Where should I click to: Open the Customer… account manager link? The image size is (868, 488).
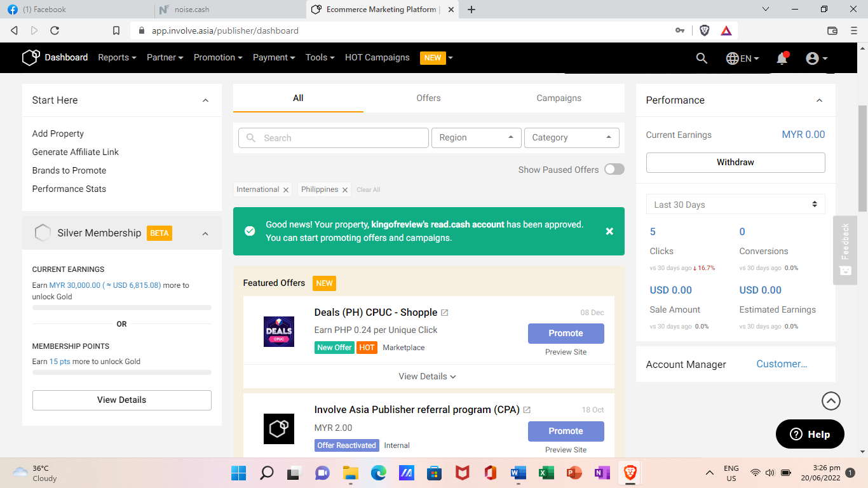click(x=782, y=364)
